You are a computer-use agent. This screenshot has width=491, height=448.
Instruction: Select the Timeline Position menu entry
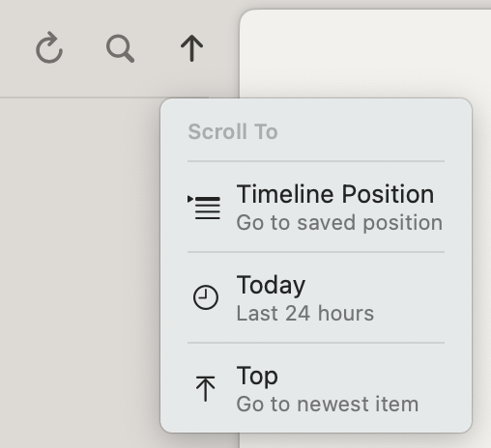pyautogui.click(x=316, y=208)
